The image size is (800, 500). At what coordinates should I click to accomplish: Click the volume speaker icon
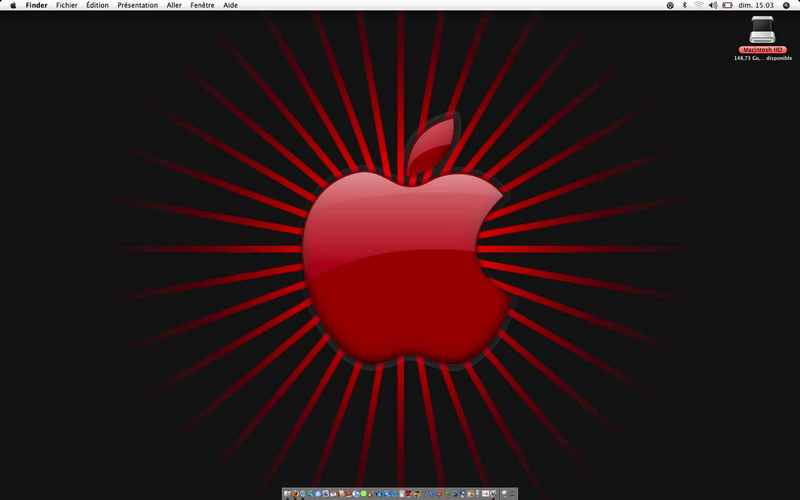713,5
